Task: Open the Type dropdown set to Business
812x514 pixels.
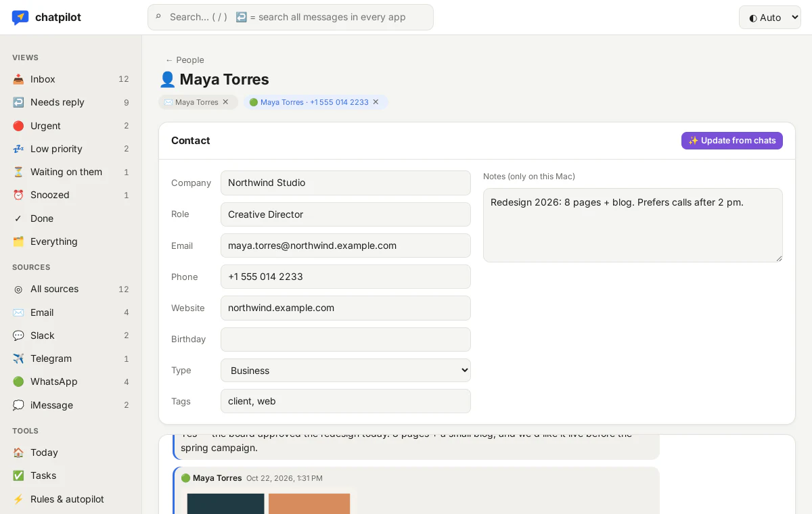Action: click(x=346, y=371)
